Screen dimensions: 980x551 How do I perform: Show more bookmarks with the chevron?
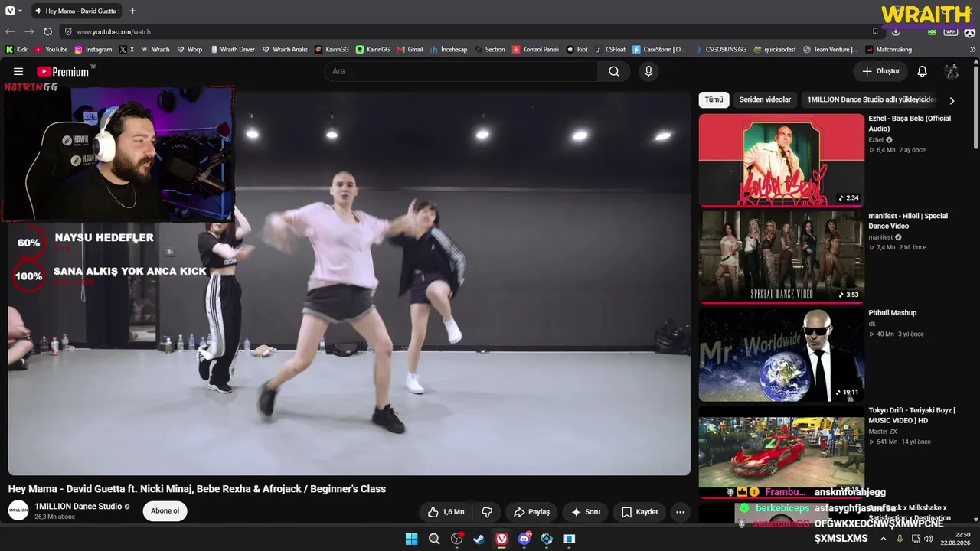coord(973,50)
